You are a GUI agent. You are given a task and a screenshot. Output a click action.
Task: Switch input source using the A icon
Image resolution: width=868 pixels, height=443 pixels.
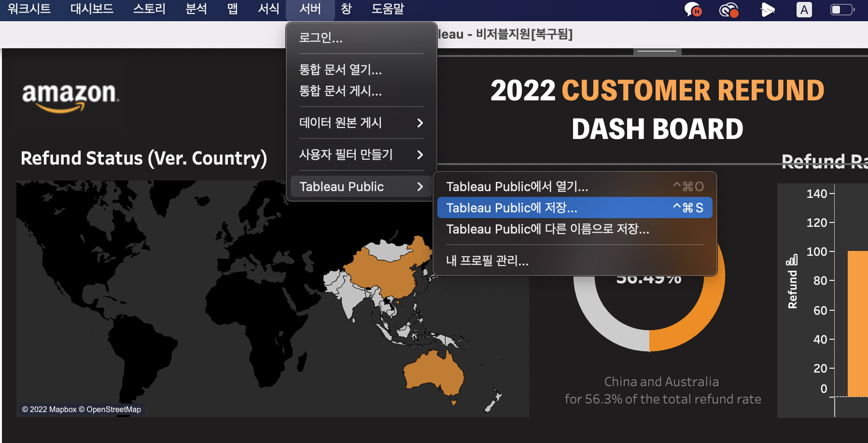point(804,10)
